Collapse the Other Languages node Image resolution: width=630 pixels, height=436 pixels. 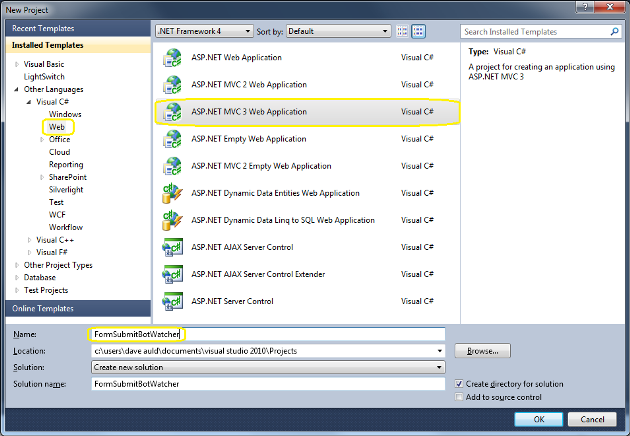16,89
